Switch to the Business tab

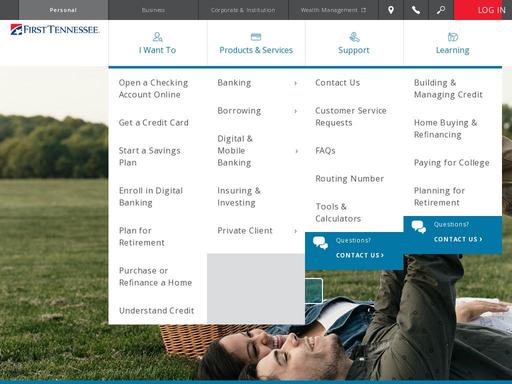point(153,10)
